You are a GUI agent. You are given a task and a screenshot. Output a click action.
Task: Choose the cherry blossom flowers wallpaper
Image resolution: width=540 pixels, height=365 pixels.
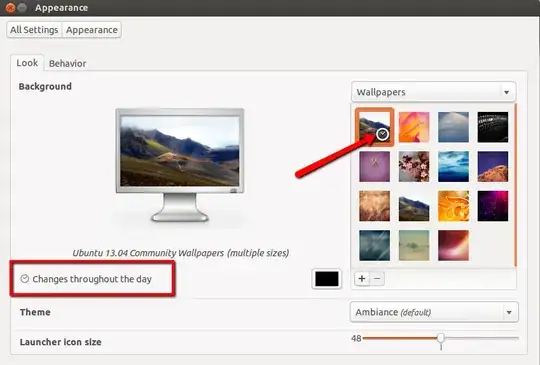point(414,166)
